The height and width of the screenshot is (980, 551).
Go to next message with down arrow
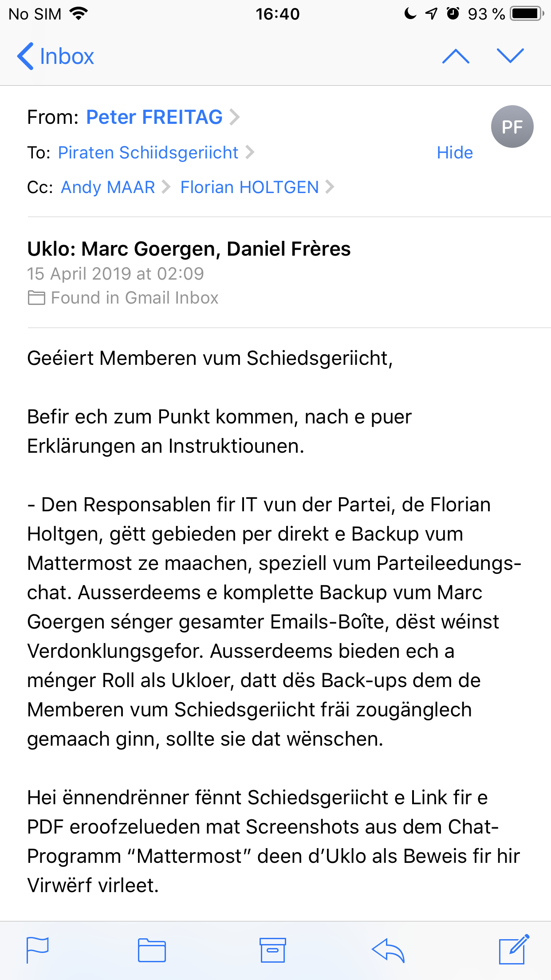(x=510, y=56)
